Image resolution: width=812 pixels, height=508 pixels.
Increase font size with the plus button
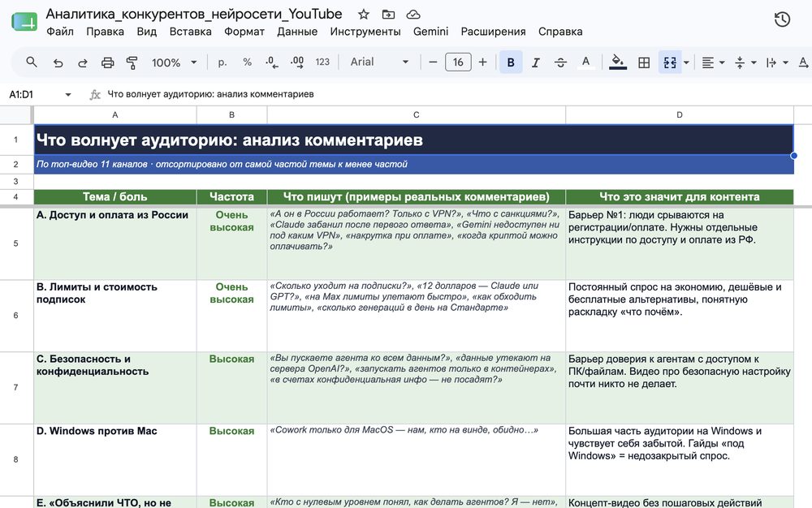click(x=482, y=62)
